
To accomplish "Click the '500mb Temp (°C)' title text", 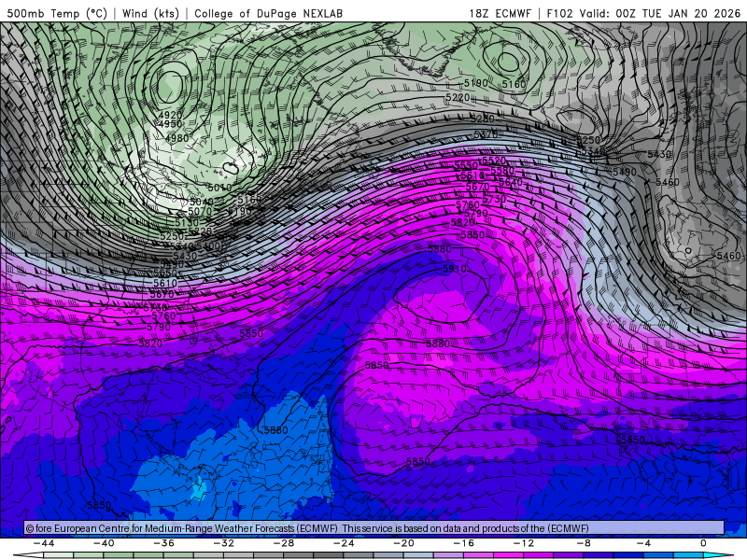I will click(x=57, y=13).
